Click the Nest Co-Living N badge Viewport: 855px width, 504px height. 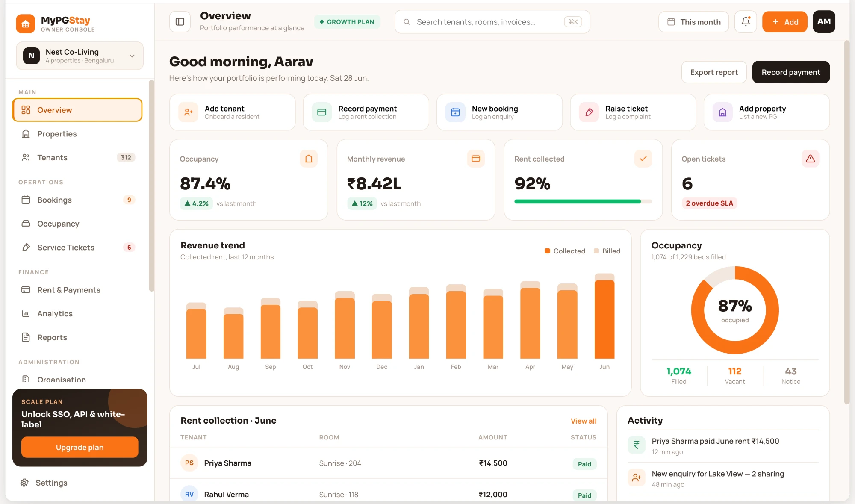tap(31, 56)
